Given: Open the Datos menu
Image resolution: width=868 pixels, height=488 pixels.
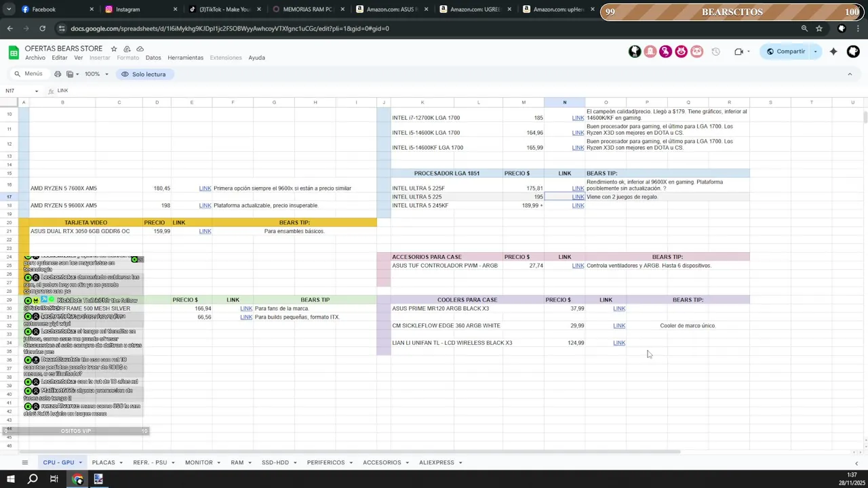Looking at the screenshot, I should click(153, 58).
